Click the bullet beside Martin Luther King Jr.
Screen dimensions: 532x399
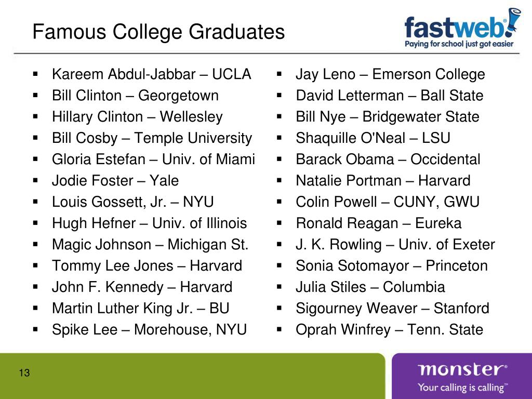point(36,309)
